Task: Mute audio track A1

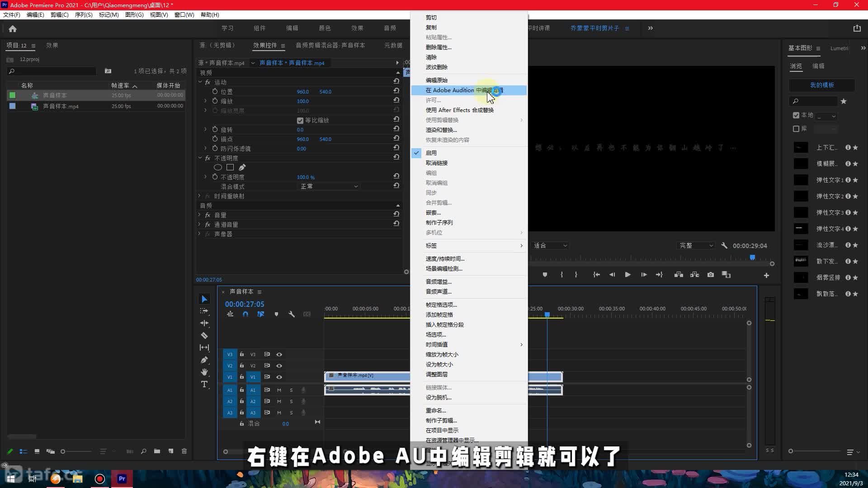Action: click(279, 390)
